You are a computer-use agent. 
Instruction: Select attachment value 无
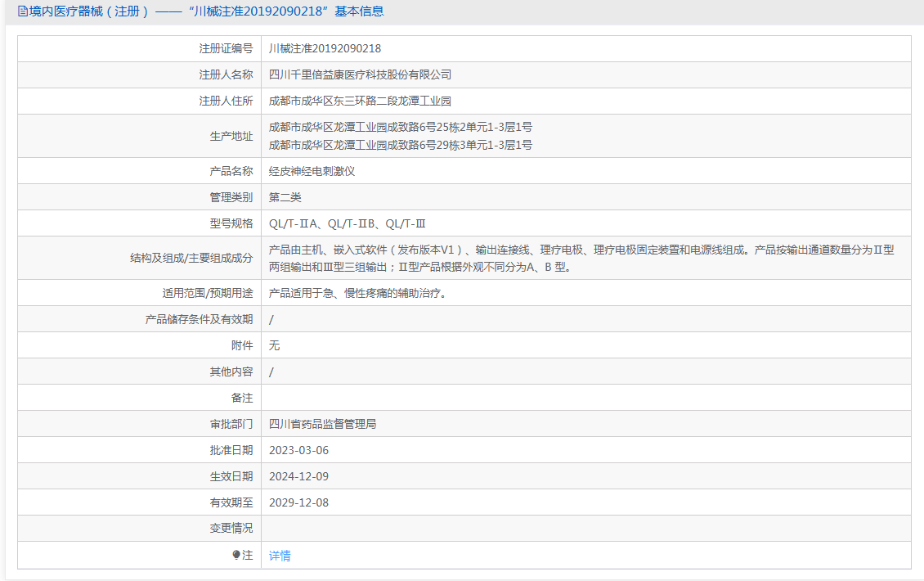[274, 345]
